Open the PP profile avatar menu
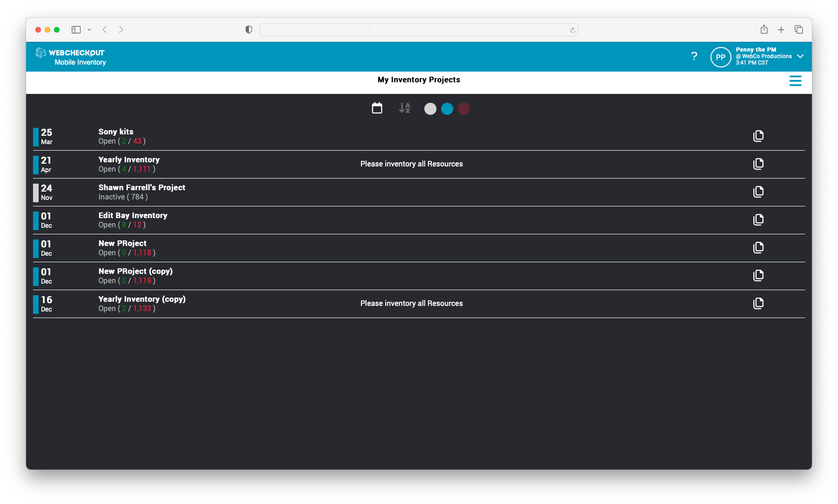 721,56
